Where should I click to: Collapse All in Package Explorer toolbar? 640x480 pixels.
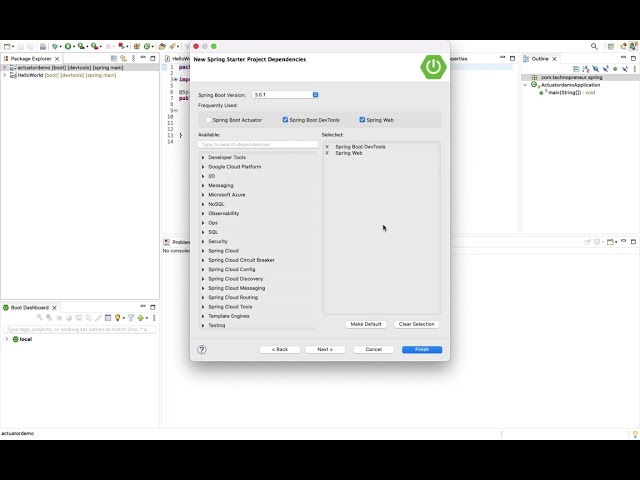coord(114,58)
